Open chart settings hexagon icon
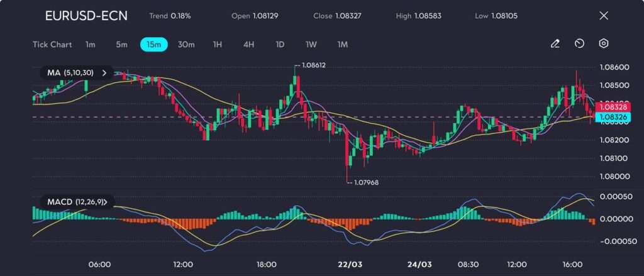The image size is (644, 276). [603, 44]
